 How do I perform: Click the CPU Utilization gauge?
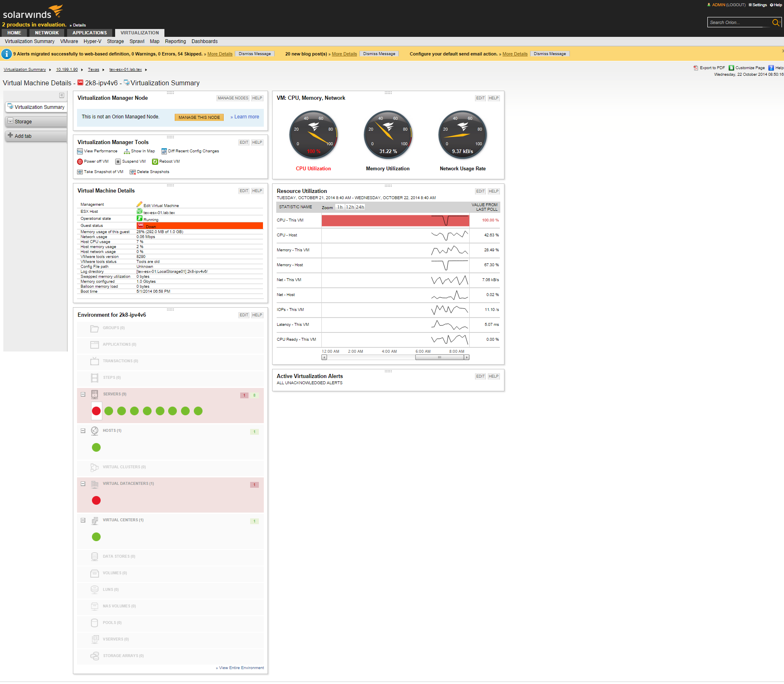[x=314, y=135]
